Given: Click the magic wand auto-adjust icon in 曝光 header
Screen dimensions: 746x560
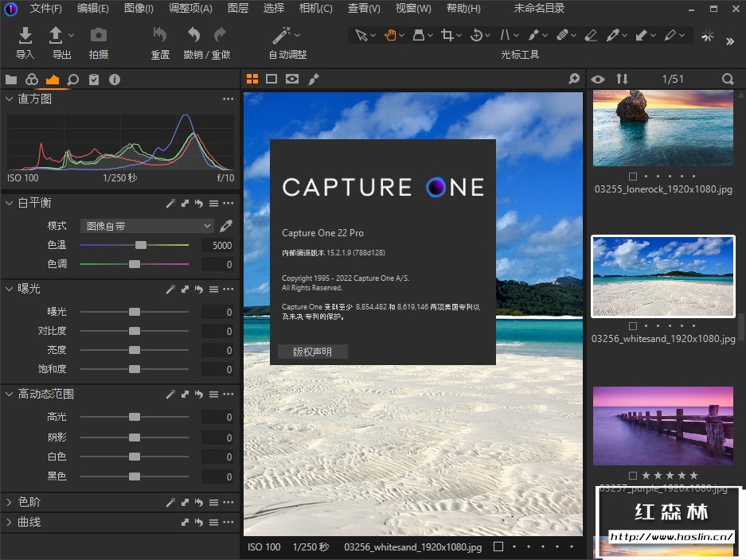Looking at the screenshot, I should (170, 289).
